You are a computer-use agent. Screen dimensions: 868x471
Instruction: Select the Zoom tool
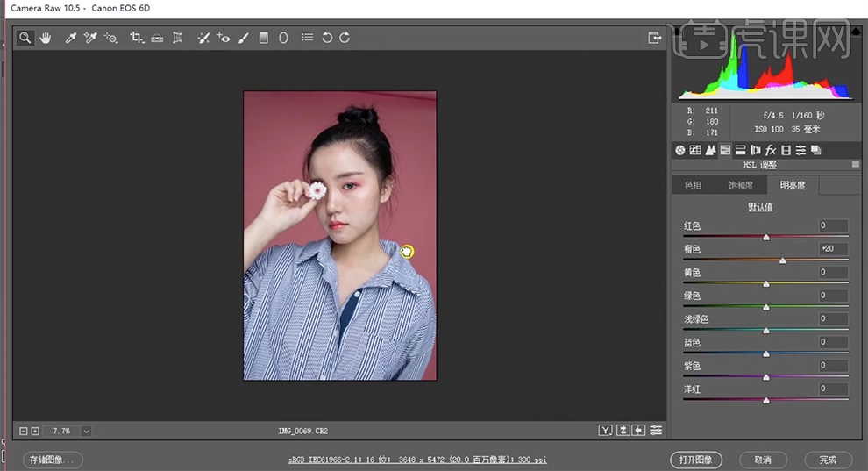tap(25, 38)
